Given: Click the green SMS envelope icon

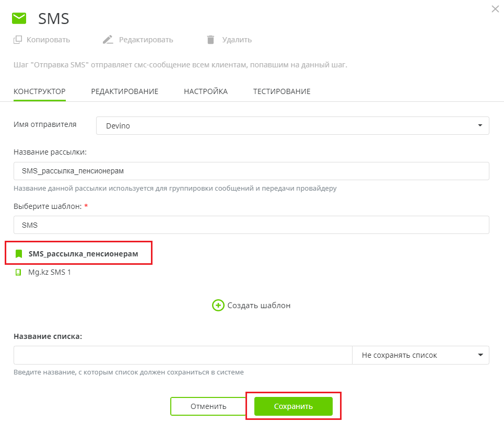Looking at the screenshot, I should pos(19,19).
